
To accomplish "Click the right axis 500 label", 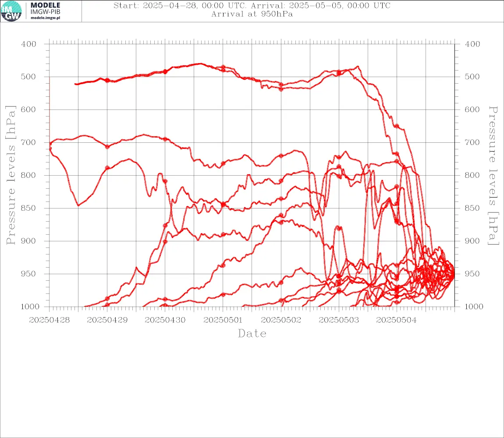I will (472, 77).
